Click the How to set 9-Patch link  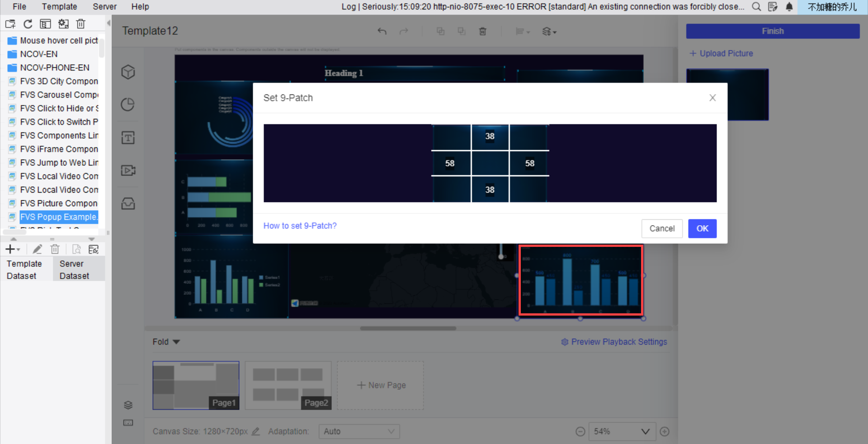pyautogui.click(x=300, y=226)
